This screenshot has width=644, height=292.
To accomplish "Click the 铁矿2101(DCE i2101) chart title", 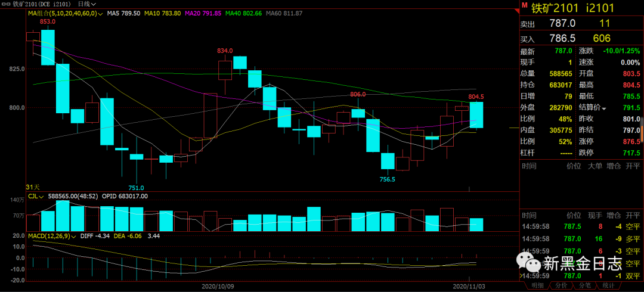I will pyautogui.click(x=41, y=4).
